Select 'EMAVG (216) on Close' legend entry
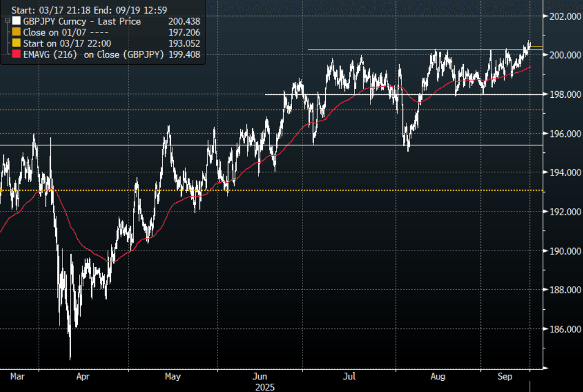583x392 pixels. point(93,55)
